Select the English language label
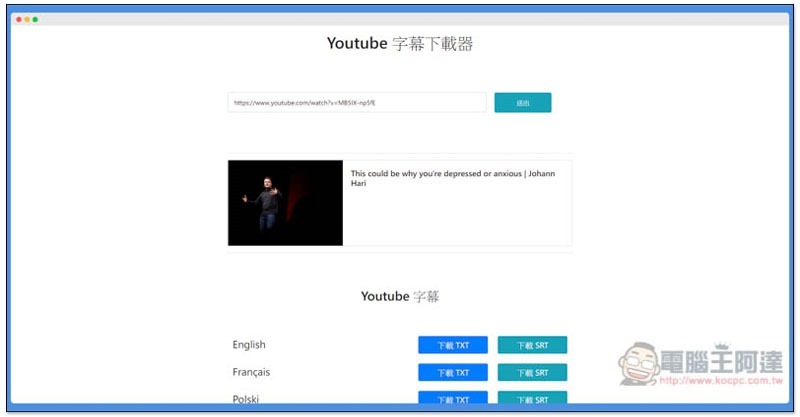The height and width of the screenshot is (417, 800). click(249, 345)
